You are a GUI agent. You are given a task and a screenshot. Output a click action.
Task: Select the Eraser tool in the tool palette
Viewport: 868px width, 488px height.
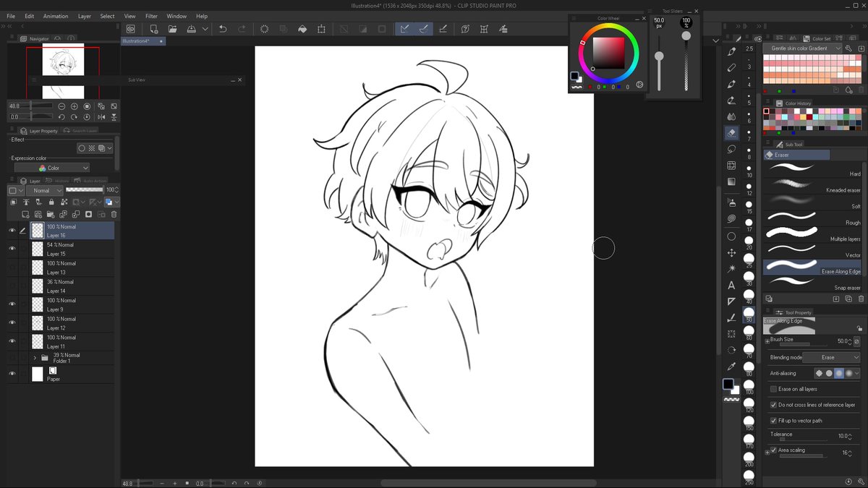point(731,133)
